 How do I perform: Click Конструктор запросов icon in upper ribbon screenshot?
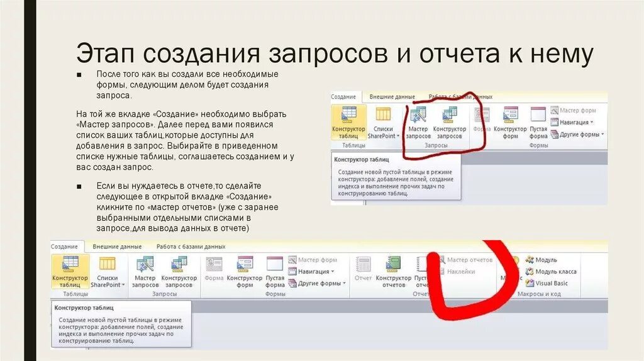pos(449,123)
